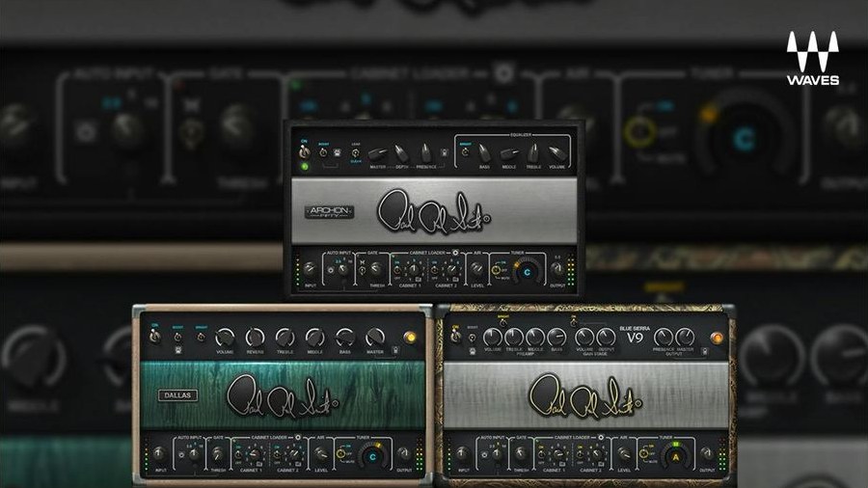Open Dallas Cabinet Loader settings gear
This screenshot has height=488, width=868.
(298, 437)
